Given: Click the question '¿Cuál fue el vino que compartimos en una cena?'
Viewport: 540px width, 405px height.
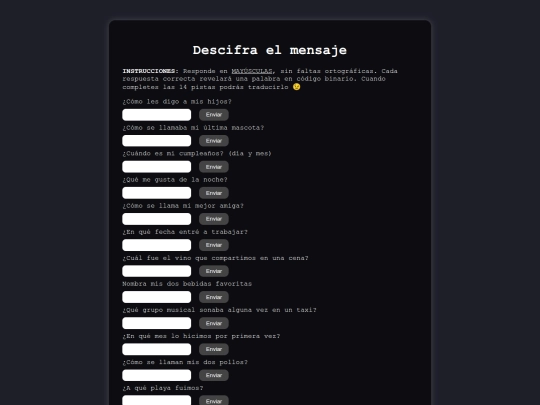Looking at the screenshot, I should [215, 258].
